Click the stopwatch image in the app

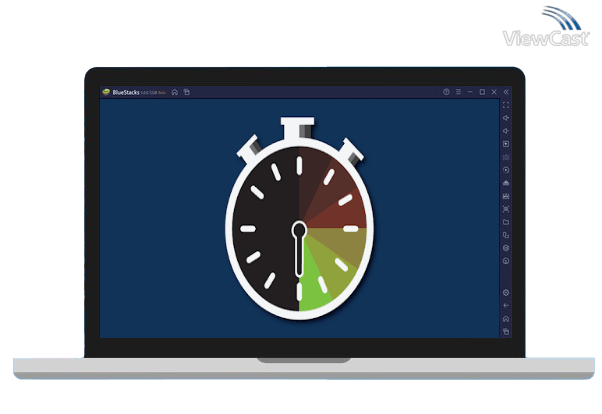(x=299, y=218)
